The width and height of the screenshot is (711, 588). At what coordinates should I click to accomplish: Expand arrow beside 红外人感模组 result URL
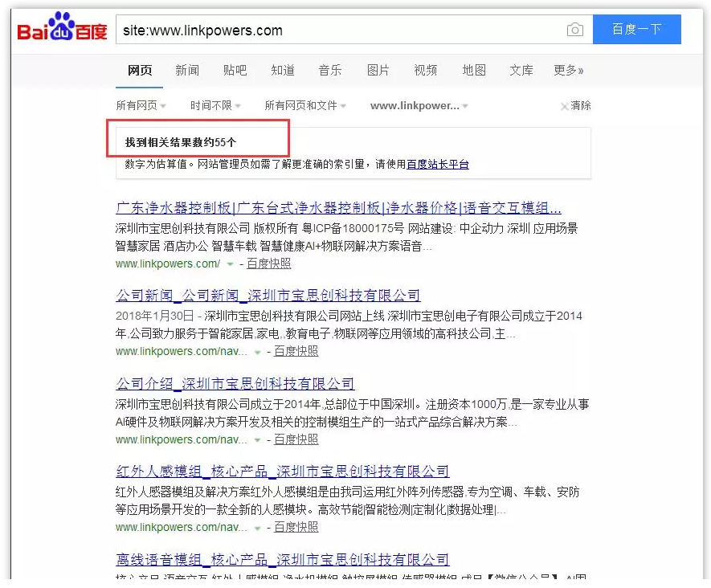click(258, 528)
